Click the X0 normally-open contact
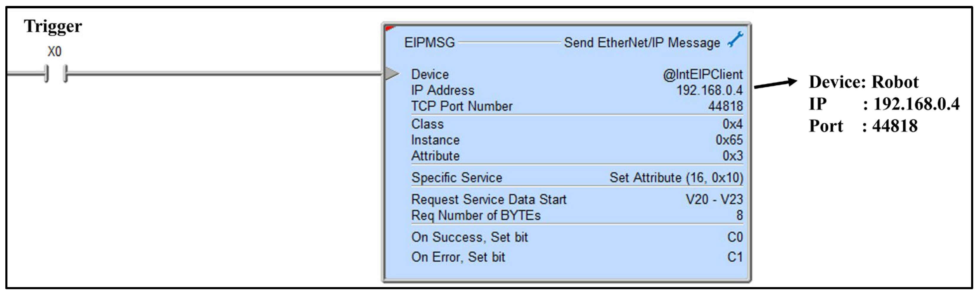Screen dimensions: 980x296 (x=56, y=74)
